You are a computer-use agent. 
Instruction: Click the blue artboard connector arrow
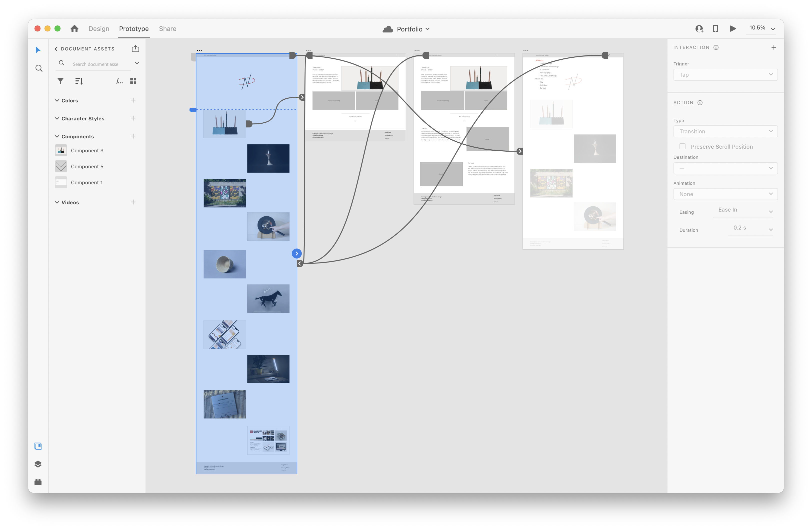(297, 254)
